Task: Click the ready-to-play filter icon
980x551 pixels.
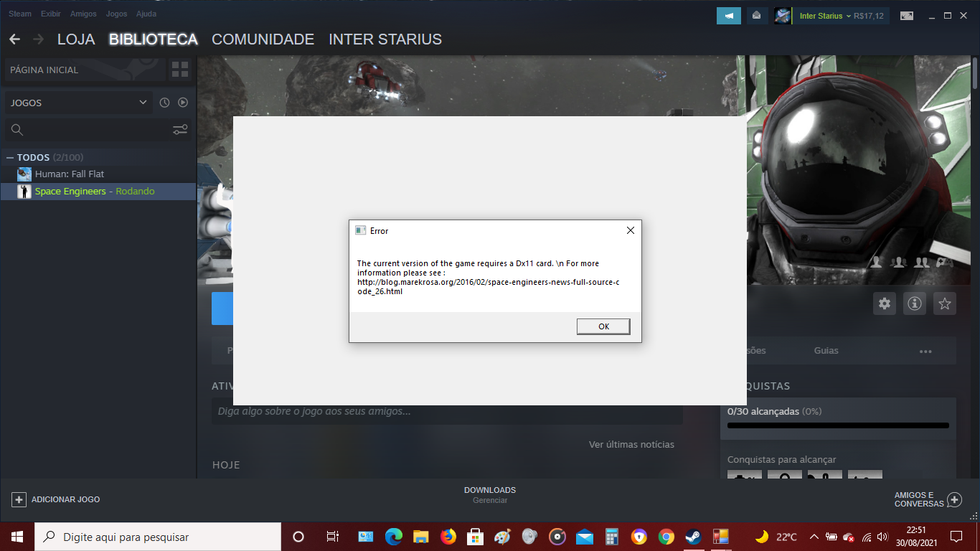Action: tap(183, 103)
